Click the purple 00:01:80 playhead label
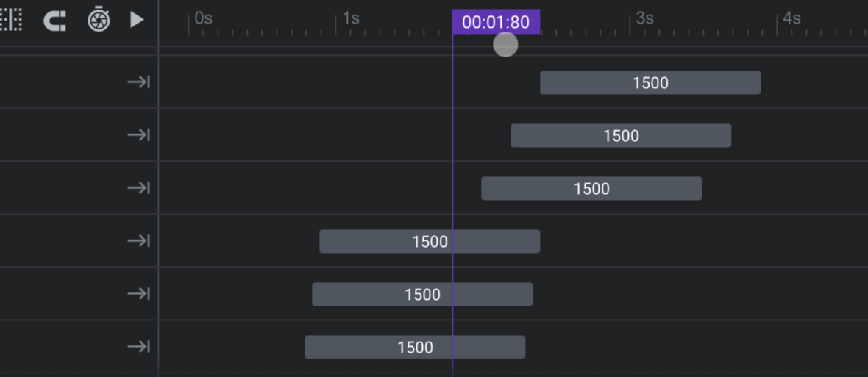Screen dimensions: 868x377 point(496,21)
